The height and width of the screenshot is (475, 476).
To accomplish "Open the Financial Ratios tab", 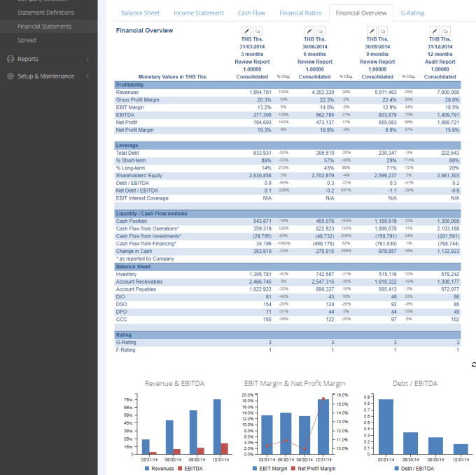I will coord(300,13).
